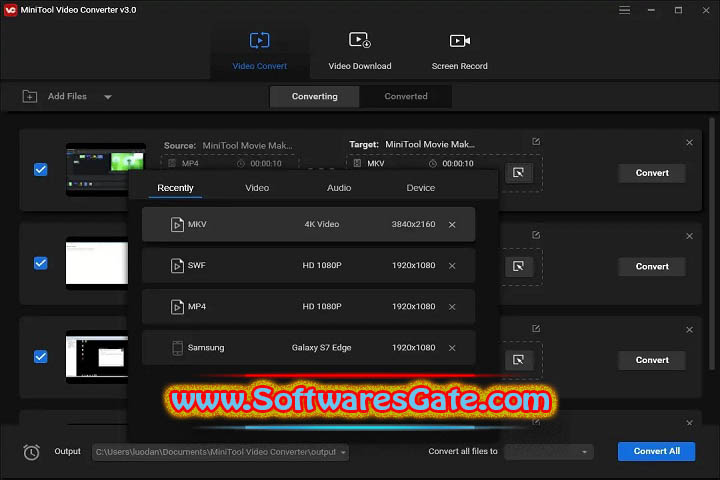Open the hamburger menu in title bar
The image size is (720, 480).
[x=624, y=10]
